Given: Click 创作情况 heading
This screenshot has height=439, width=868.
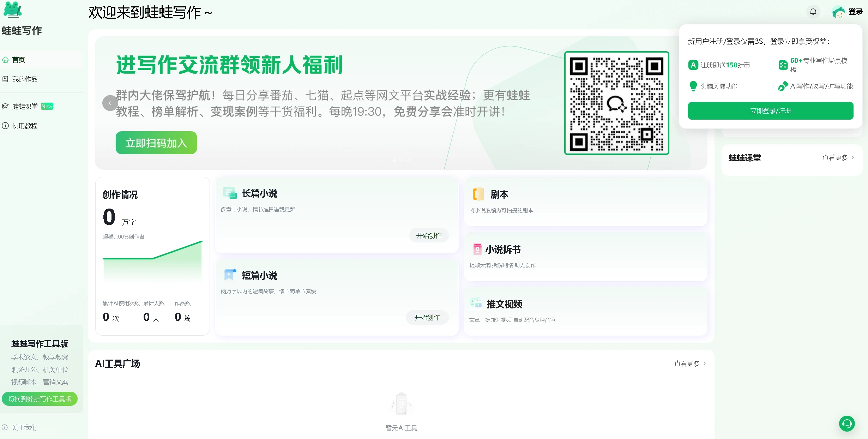Looking at the screenshot, I should click(x=120, y=195).
